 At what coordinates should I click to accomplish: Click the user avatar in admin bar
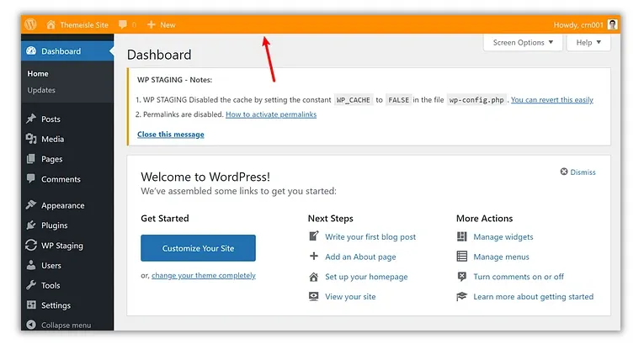[612, 24]
